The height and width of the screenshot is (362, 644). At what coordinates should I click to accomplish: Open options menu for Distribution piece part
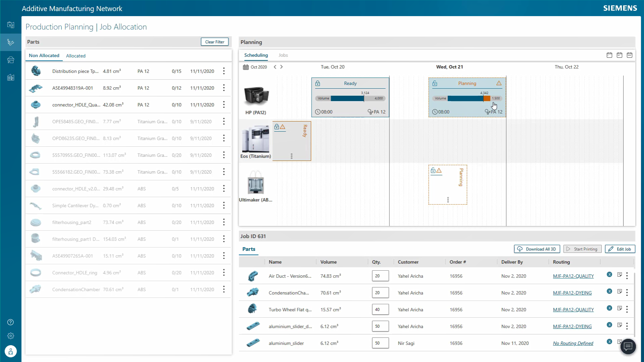tap(224, 71)
